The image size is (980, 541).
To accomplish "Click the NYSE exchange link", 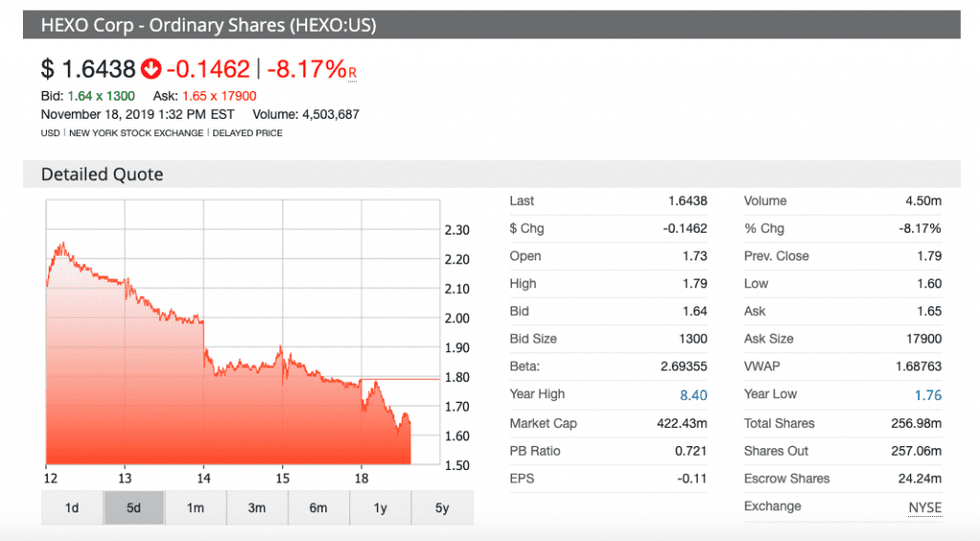I will pyautogui.click(x=924, y=507).
